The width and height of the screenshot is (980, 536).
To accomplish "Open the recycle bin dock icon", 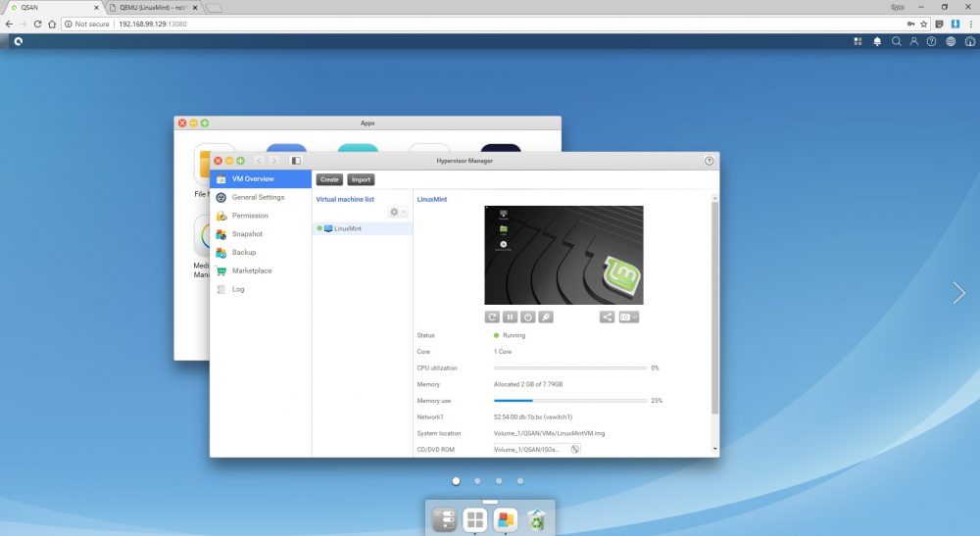I will pyautogui.click(x=536, y=519).
